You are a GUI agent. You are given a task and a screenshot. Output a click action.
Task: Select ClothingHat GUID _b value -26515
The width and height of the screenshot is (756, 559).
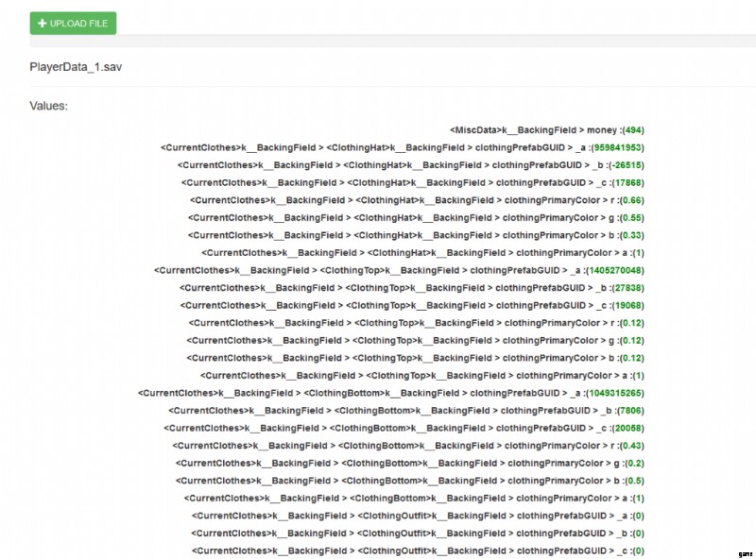622,165
